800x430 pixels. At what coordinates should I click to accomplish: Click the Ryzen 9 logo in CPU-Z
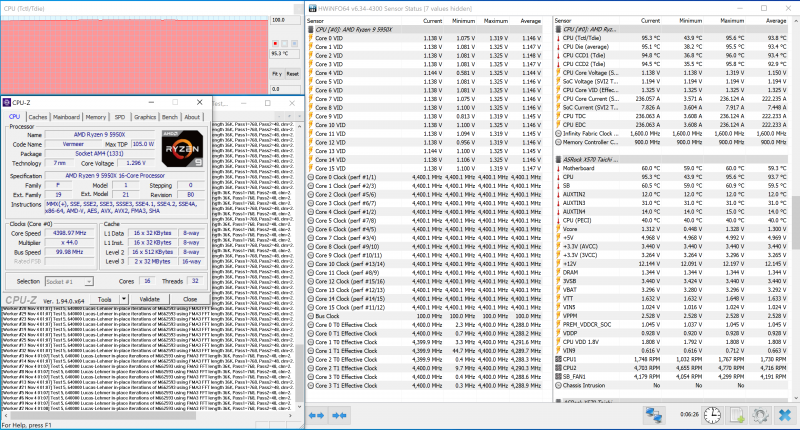[182, 148]
